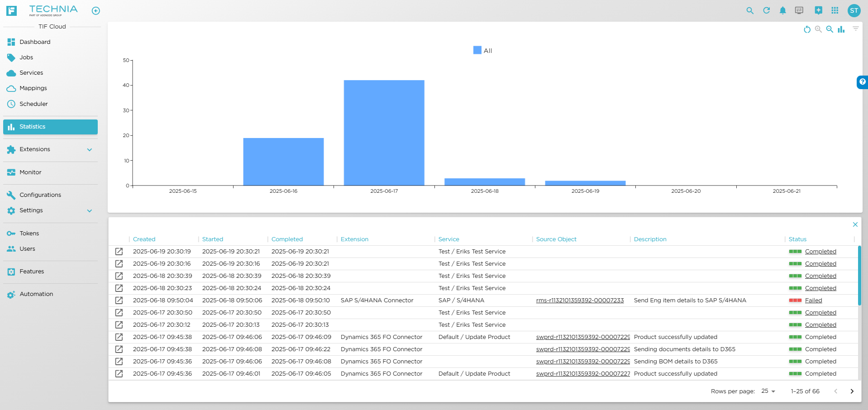
Task: Click the search icon in top bar
Action: point(750,10)
